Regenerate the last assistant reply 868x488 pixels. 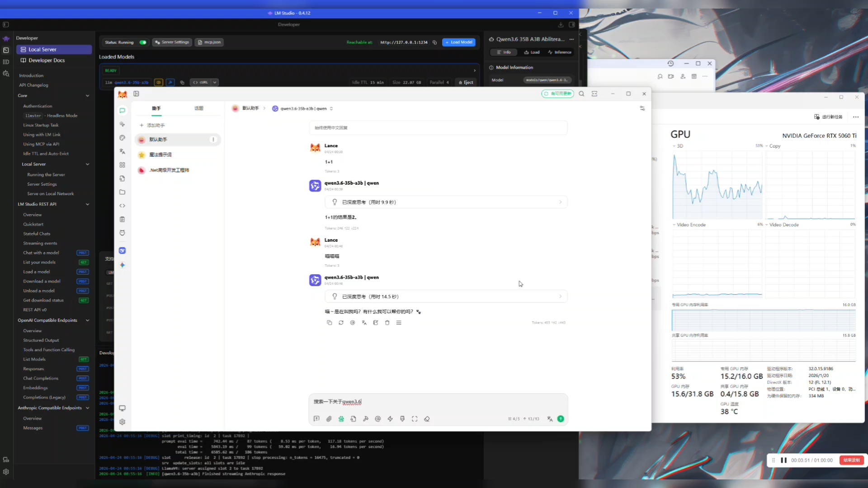[341, 323]
